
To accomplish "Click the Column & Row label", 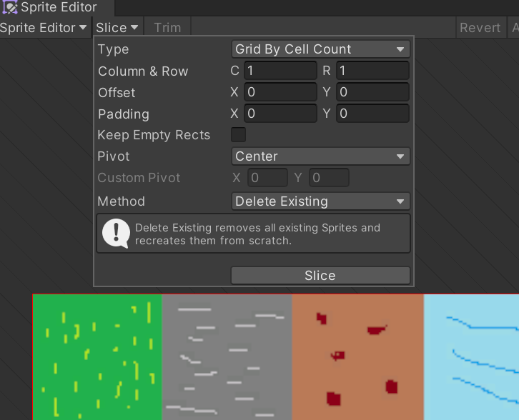I will tap(143, 71).
